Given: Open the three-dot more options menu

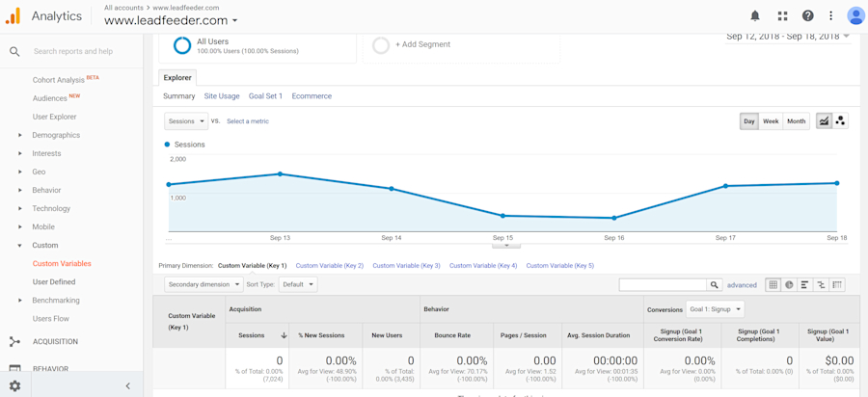Looking at the screenshot, I should [x=831, y=15].
